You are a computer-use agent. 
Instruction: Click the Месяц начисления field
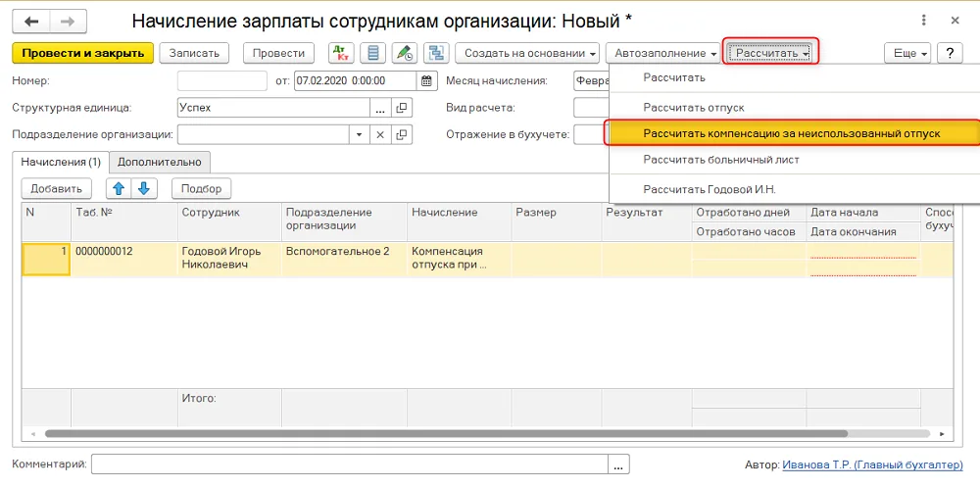point(591,80)
